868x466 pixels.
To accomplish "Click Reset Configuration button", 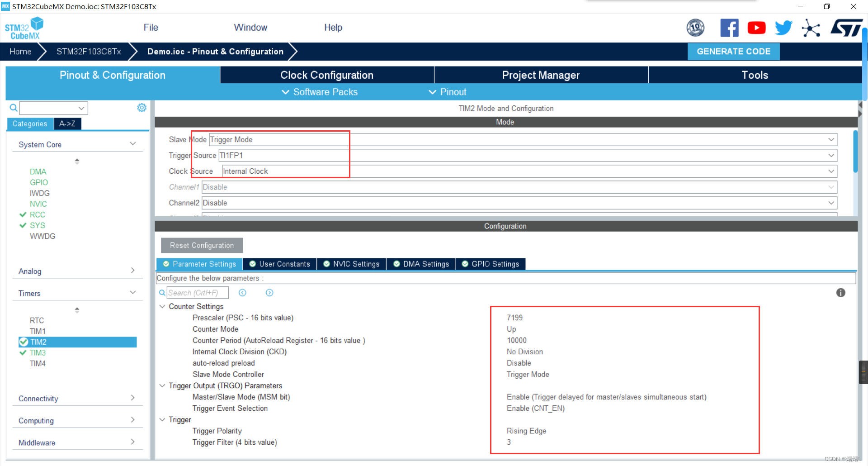I will [x=202, y=245].
